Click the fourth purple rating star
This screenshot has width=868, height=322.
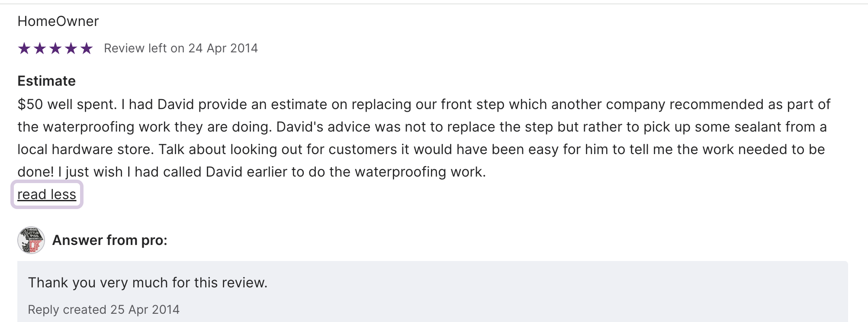pos(71,48)
